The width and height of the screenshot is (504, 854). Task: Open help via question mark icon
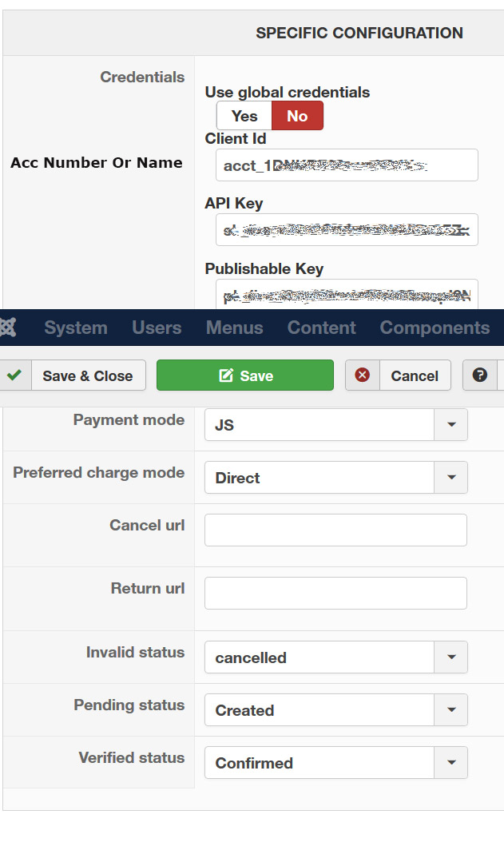click(x=479, y=375)
